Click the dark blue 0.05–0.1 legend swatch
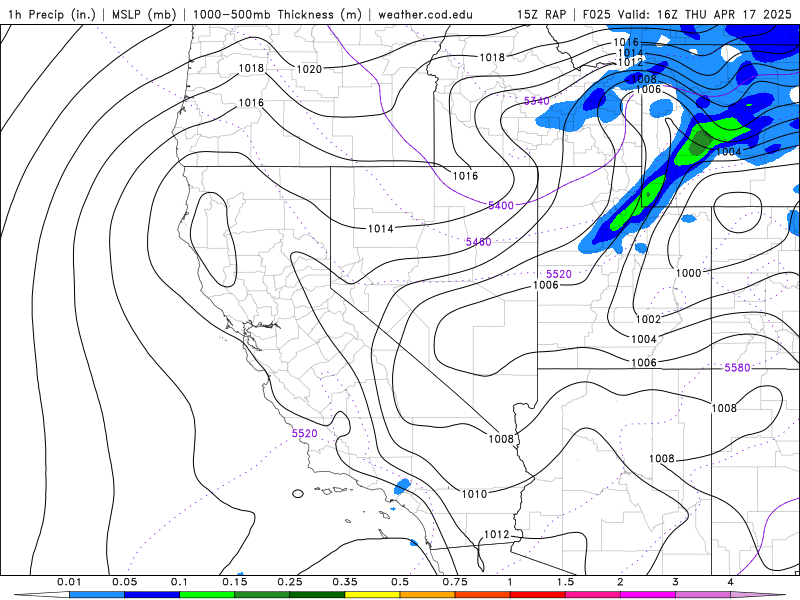 (152, 595)
